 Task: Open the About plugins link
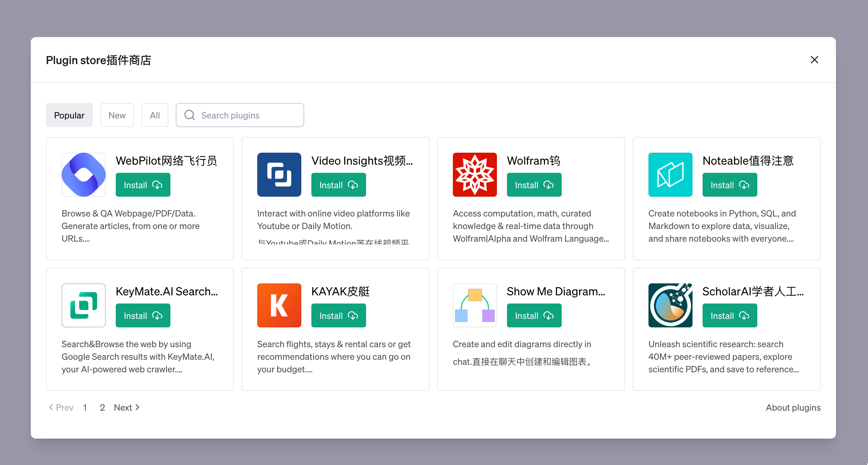pyautogui.click(x=793, y=408)
